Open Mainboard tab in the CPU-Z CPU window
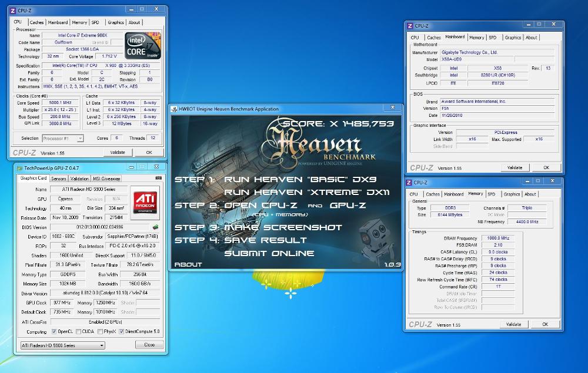Image resolution: width=588 pixels, height=373 pixels. click(x=58, y=22)
